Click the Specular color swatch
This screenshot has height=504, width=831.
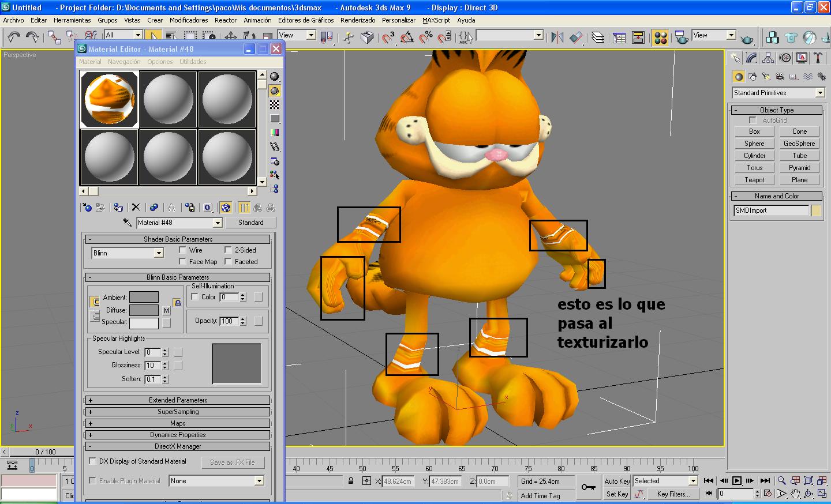click(x=144, y=323)
